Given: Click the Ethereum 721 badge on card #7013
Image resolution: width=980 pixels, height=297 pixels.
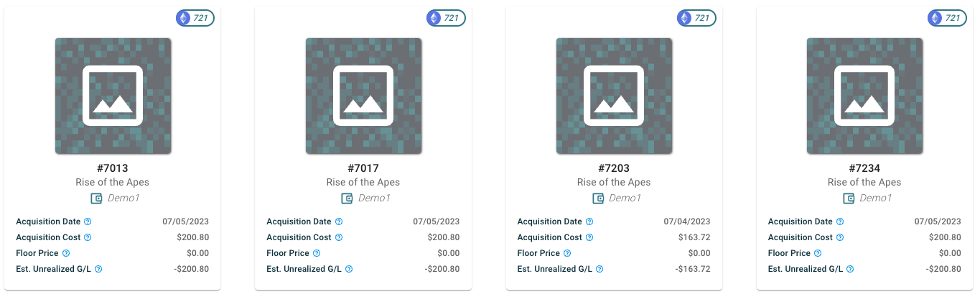Looking at the screenshot, I should coord(195,18).
